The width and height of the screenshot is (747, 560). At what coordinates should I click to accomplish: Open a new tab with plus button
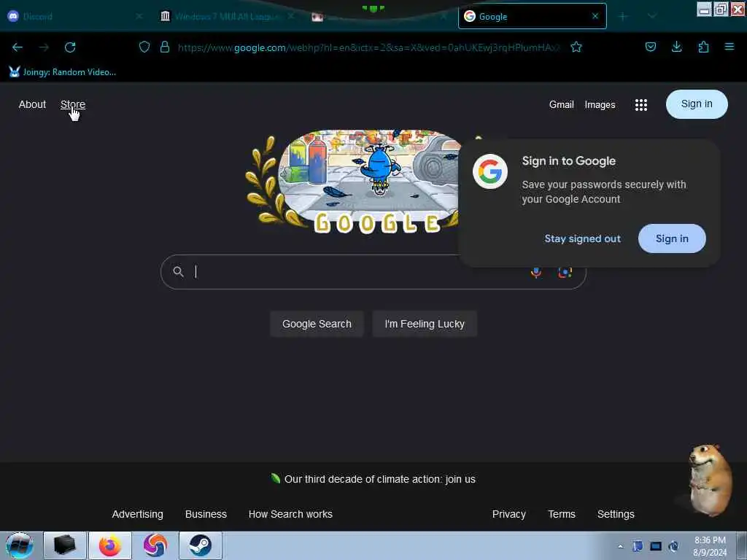point(623,16)
